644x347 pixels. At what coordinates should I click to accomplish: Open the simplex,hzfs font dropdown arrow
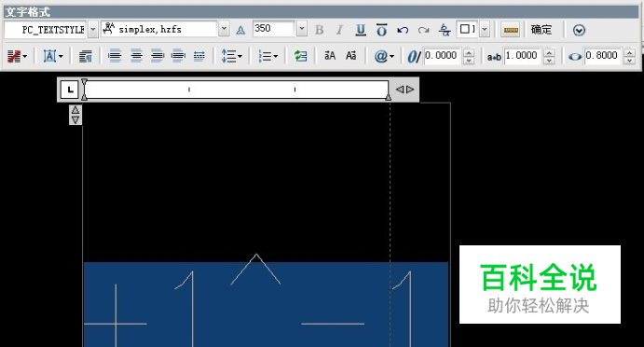[x=224, y=29]
